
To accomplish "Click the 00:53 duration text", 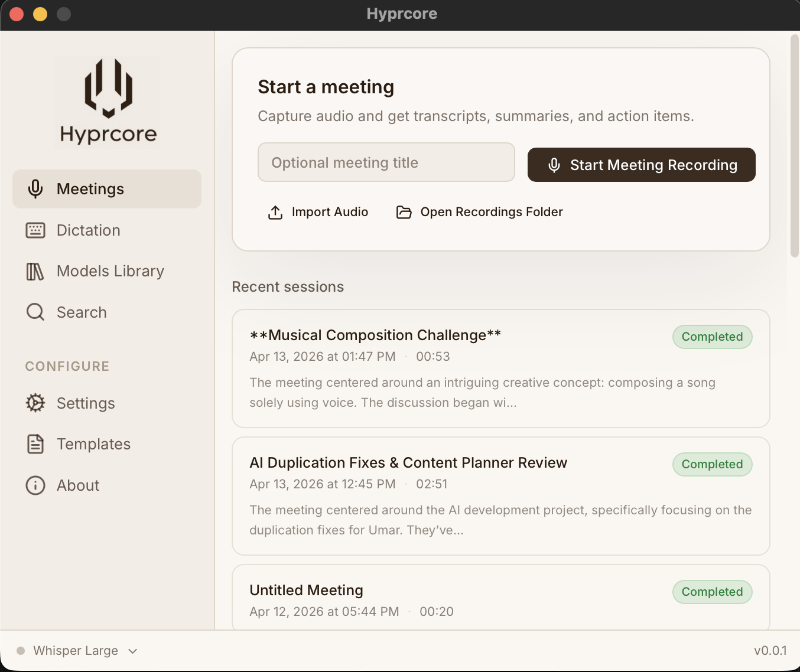I will tap(433, 357).
